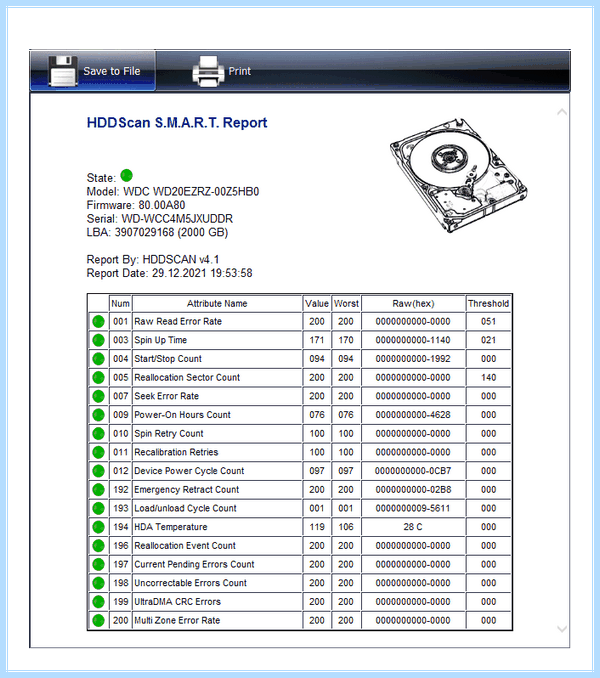
Task: Click the Spin Retry Count attribute name
Action: click(169, 433)
